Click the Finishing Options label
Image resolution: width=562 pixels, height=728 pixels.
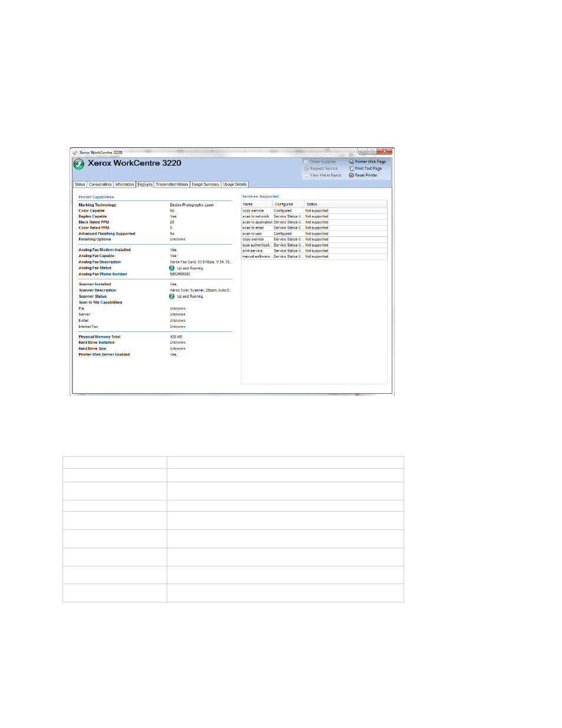coord(95,239)
